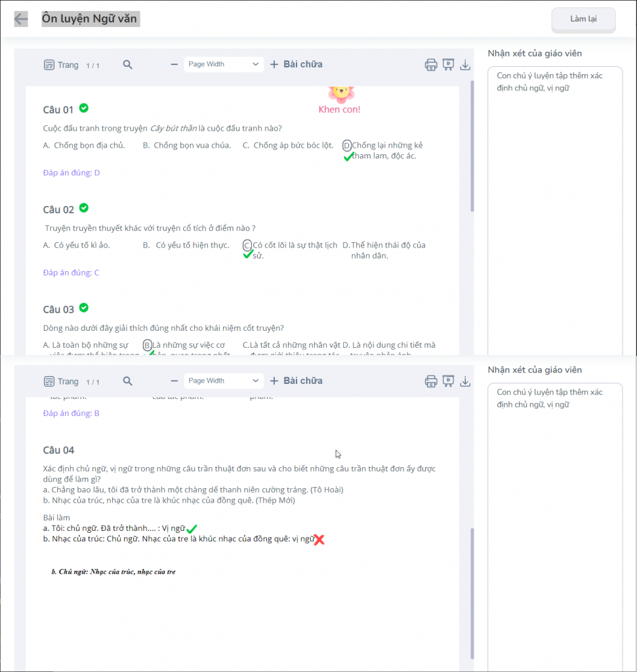Open the page list icon in the upper viewer

[49, 65]
